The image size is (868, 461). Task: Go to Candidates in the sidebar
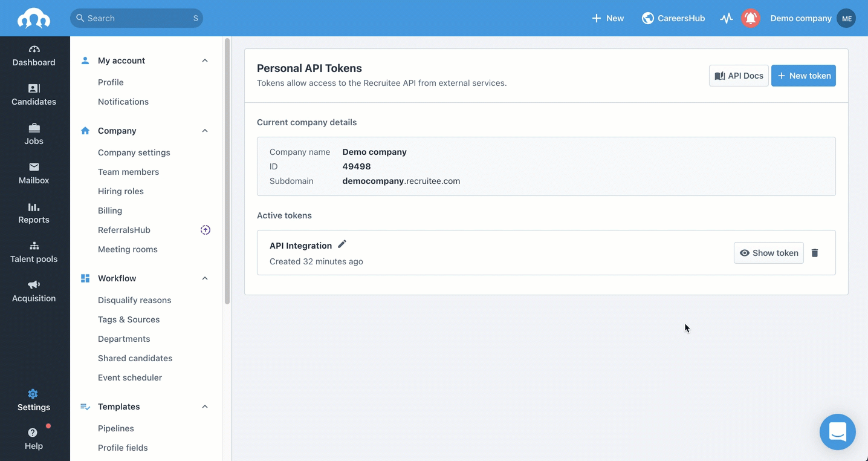click(x=34, y=95)
